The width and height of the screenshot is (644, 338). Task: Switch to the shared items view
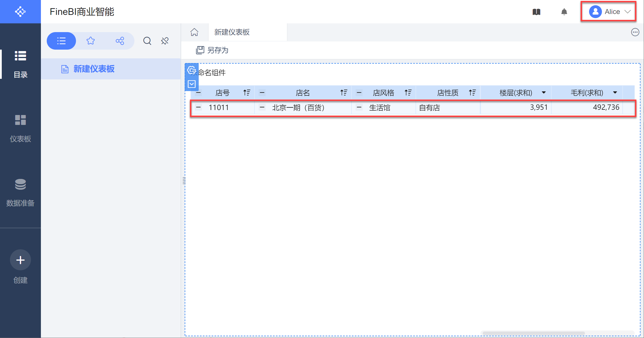click(120, 41)
